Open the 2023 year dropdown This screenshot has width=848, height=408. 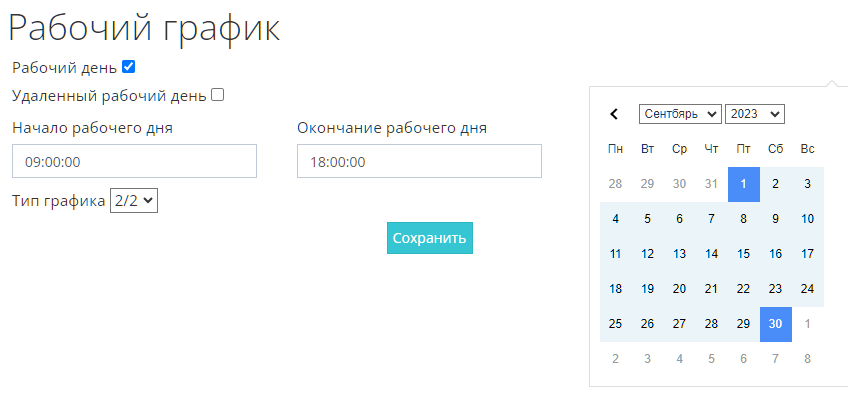[754, 114]
